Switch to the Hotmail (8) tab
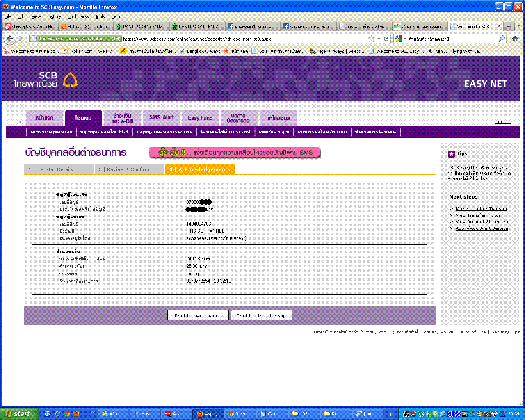The height and width of the screenshot is (420, 525). coord(86,26)
